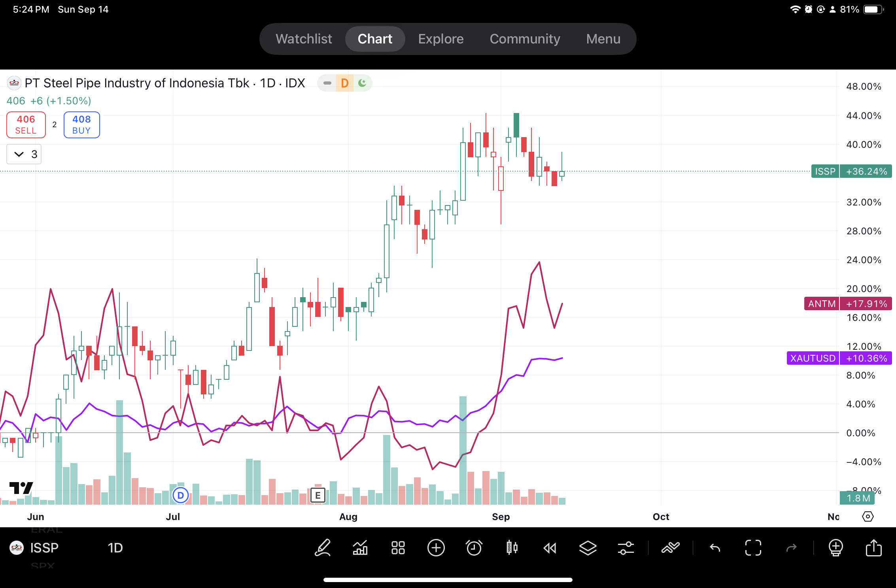896x588 pixels.
Task: Tap the alarm icon in status bar
Action: tap(809, 9)
